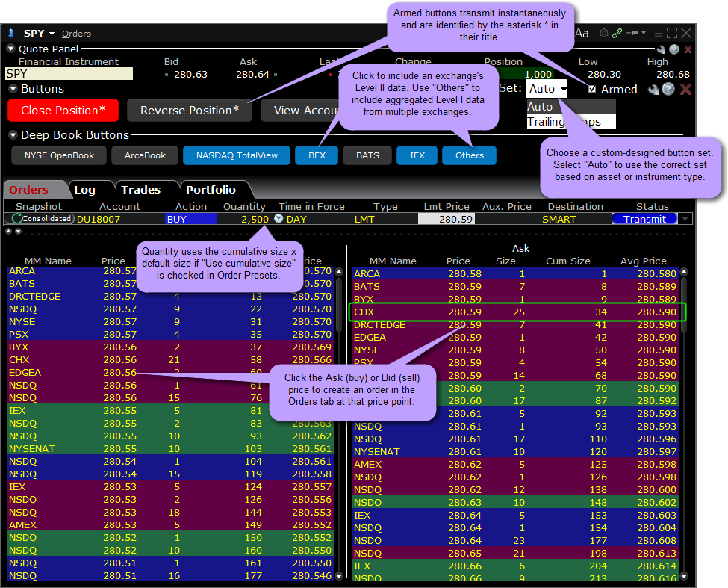The width and height of the screenshot is (728, 588).
Task: Click bid book scrollbar down arrow
Action: coord(339,576)
